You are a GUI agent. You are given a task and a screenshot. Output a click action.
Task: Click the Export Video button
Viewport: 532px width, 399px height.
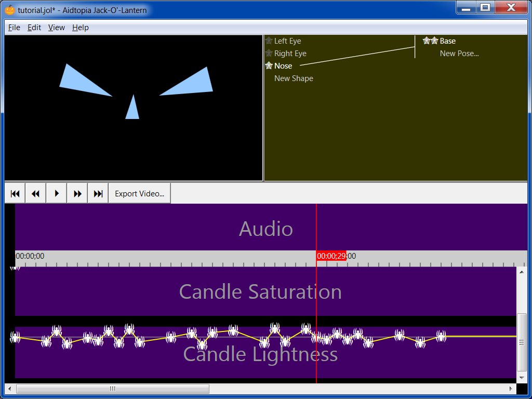pos(139,193)
